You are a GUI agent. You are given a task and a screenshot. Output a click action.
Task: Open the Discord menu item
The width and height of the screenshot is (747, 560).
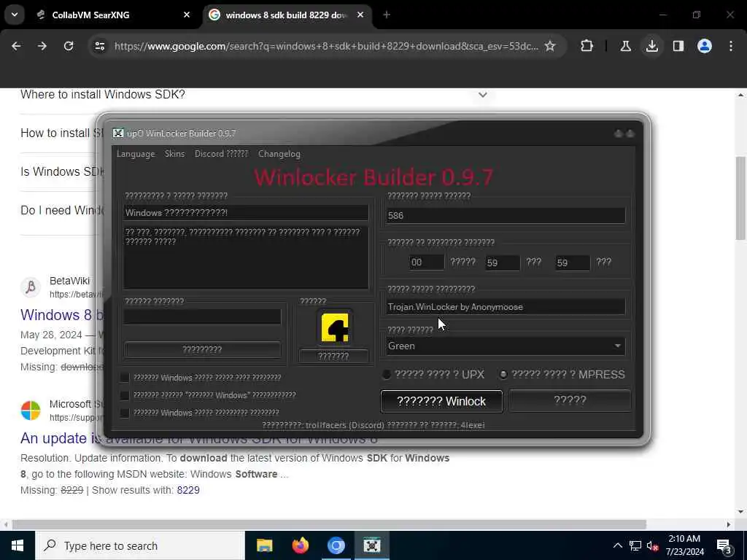(x=222, y=154)
